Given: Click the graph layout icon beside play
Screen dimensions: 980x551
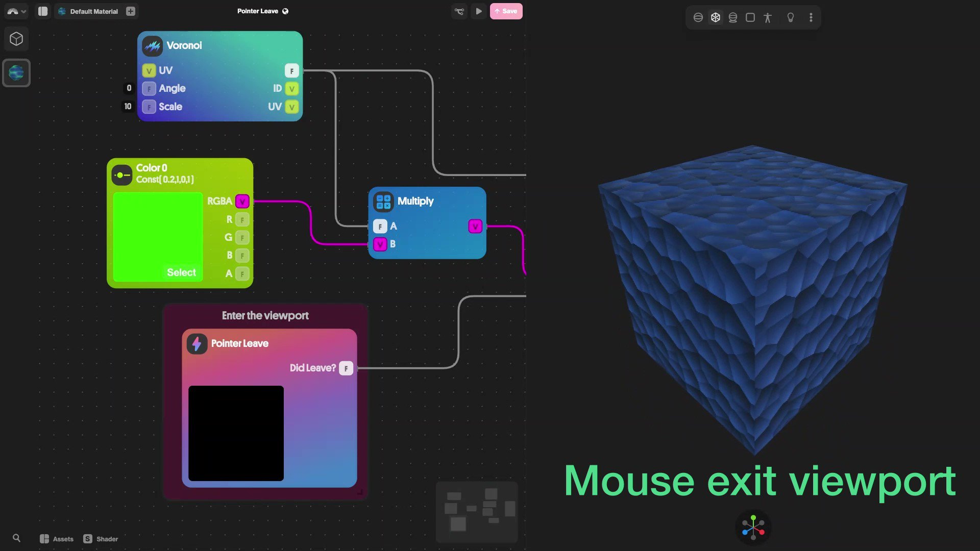Looking at the screenshot, I should point(459,11).
